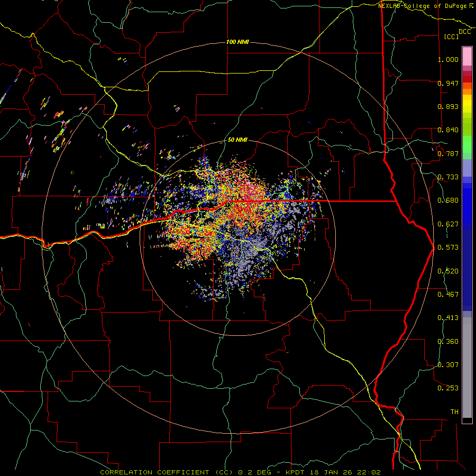Click the CORRELATION COEFFICIENT (CC) caption text
Screen dimensions: 476x476
coord(167,472)
